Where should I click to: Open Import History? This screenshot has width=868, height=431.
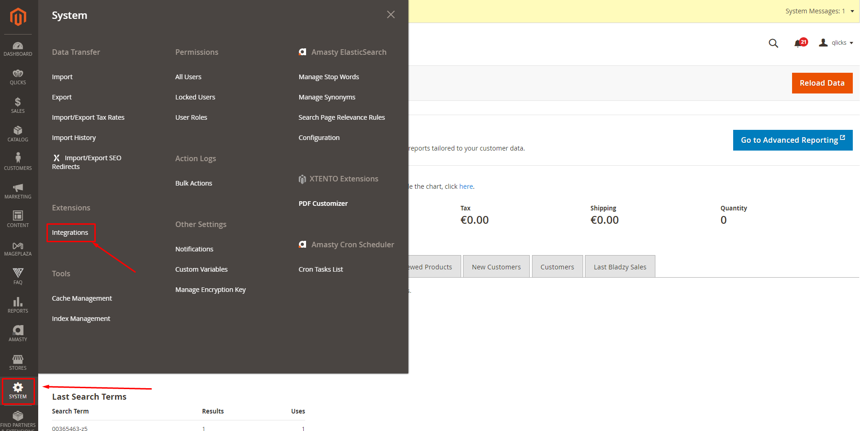point(74,138)
